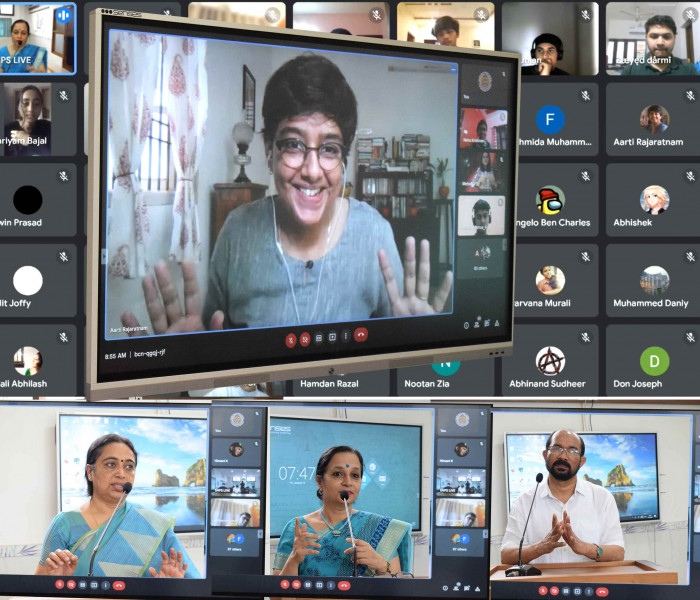Click the 8:55 AM clock text
700x600 pixels.
[x=116, y=356]
